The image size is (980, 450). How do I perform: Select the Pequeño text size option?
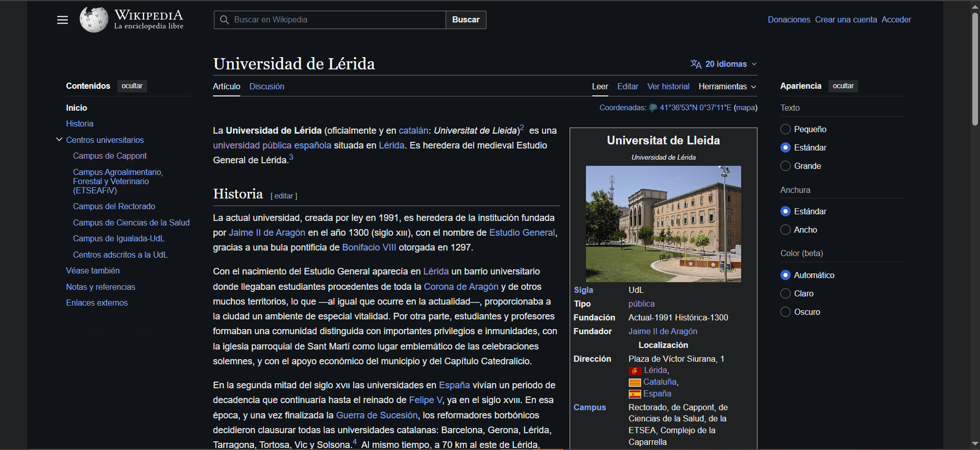coord(786,129)
